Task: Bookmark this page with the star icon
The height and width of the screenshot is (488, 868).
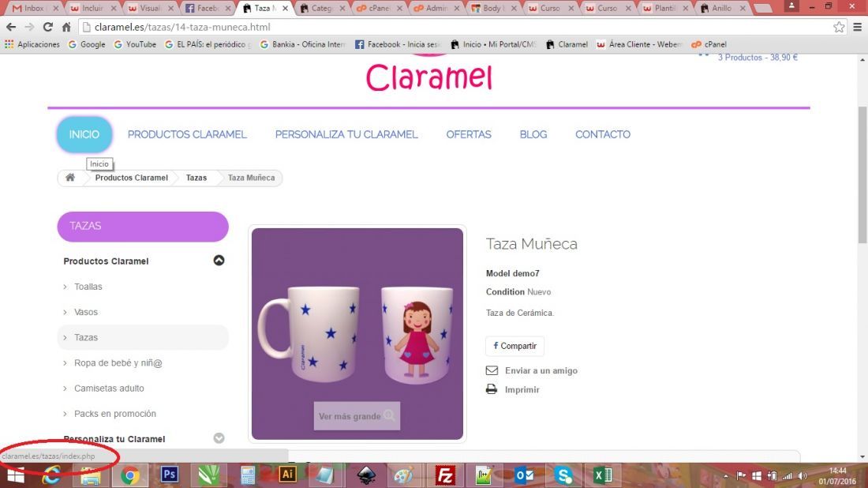Action: click(x=839, y=27)
